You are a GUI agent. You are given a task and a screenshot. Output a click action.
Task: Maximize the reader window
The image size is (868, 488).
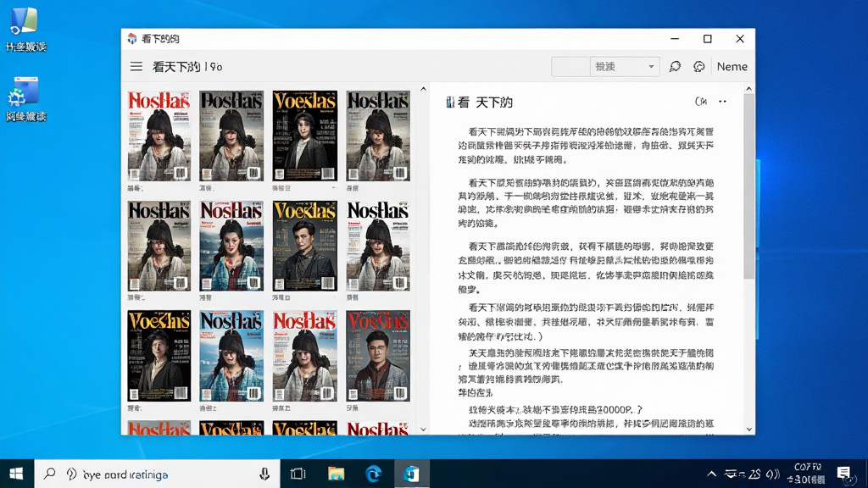pyautogui.click(x=707, y=39)
